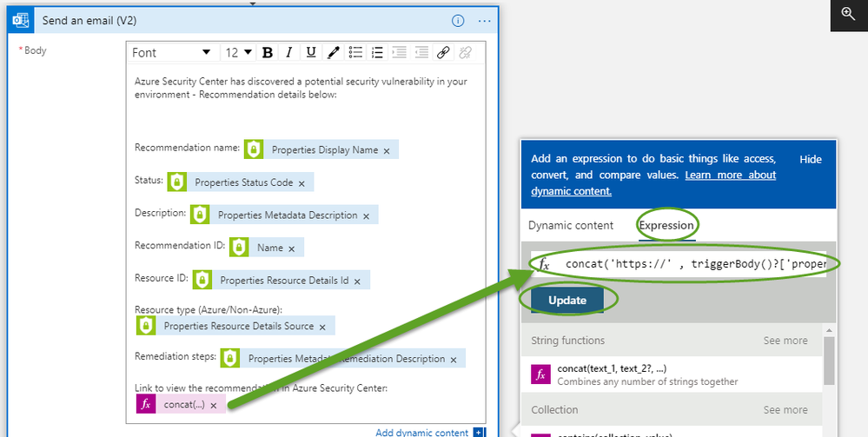Remove the Properties Resource Details Source token
This screenshot has height=437, width=868.
coord(322,327)
